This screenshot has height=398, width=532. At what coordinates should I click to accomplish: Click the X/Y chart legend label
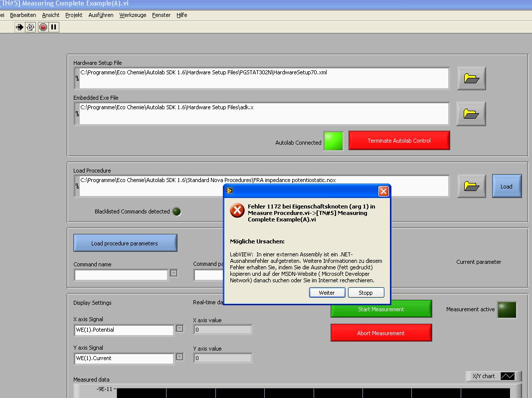[484, 376]
